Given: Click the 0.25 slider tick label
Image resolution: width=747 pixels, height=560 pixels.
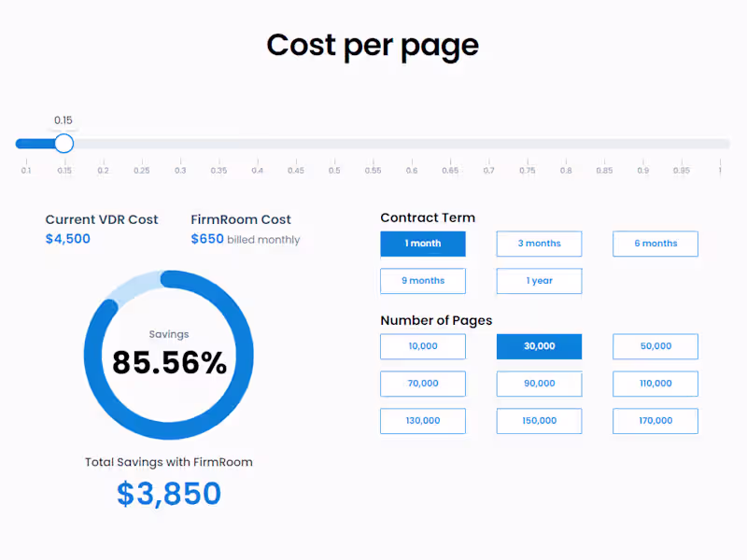Looking at the screenshot, I should [142, 171].
